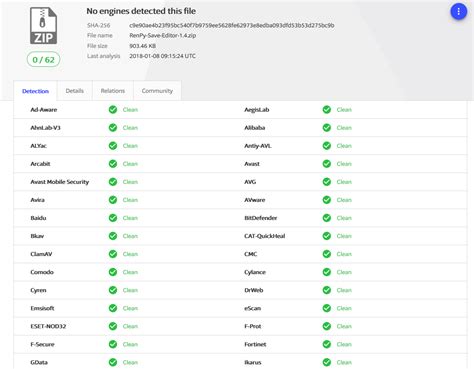Click the 0 / 62 detection score badge
Viewport: 474px width, 369px height.
[x=43, y=60]
